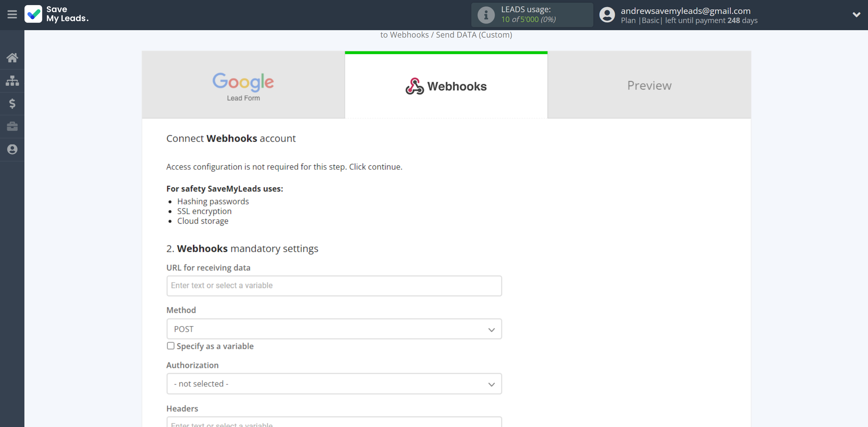868x427 pixels.
Task: Click 'Cloud storage' list item
Action: click(203, 221)
